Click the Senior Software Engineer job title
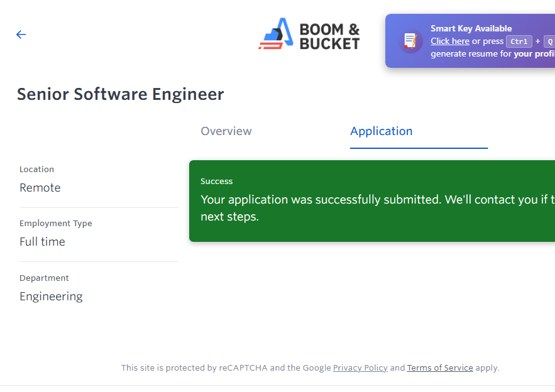The height and width of the screenshot is (392, 555). click(120, 94)
